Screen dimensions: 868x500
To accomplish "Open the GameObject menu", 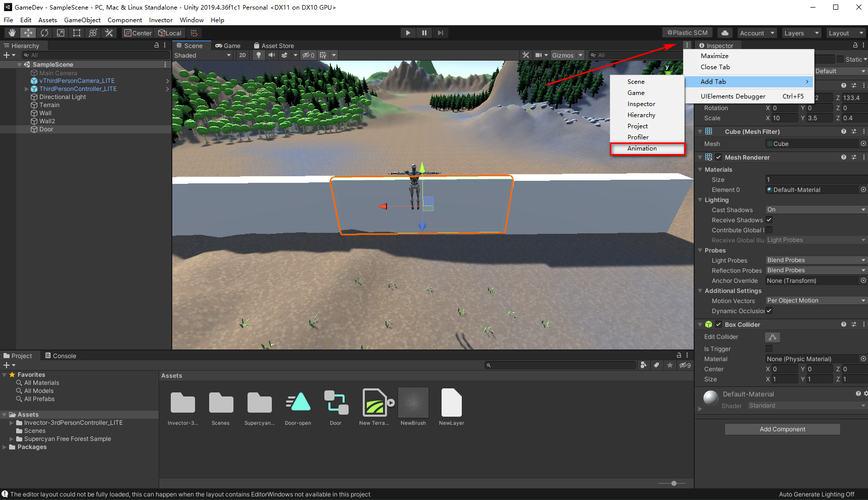I will click(82, 20).
